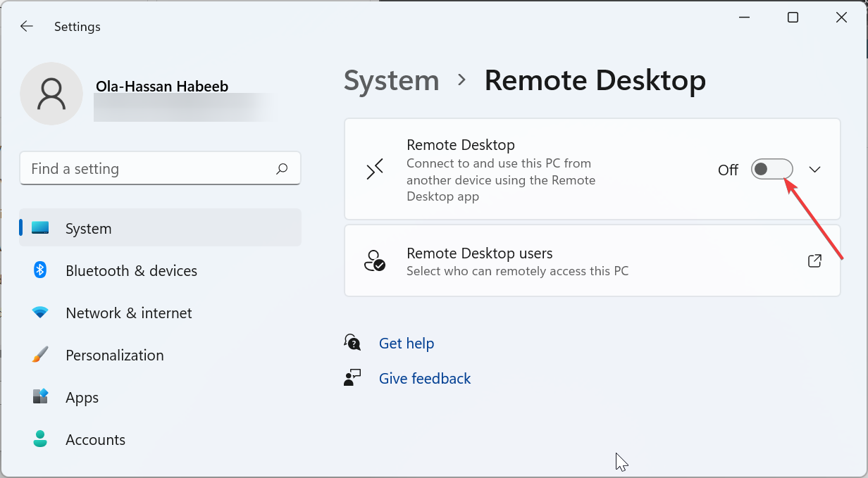The height and width of the screenshot is (478, 868).
Task: Expand the Remote Desktop options chevron
Action: point(815,170)
